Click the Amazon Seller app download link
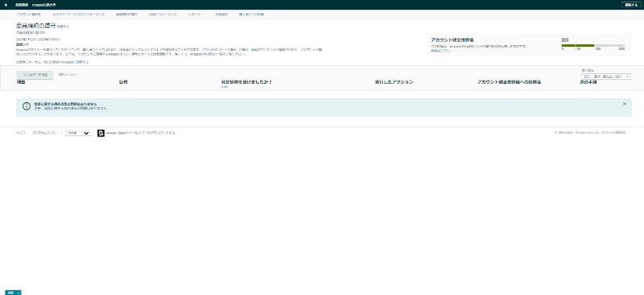This screenshot has width=644, height=295. pyautogui.click(x=140, y=133)
